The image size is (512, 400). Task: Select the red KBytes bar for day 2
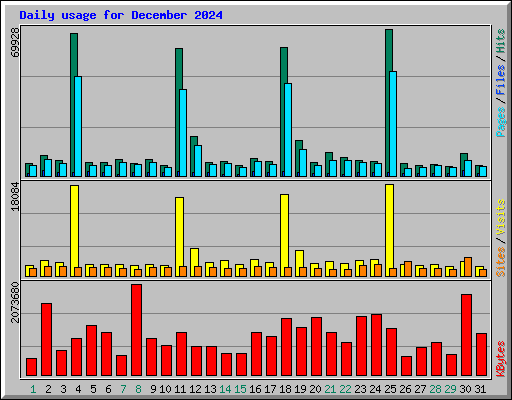tap(46, 340)
